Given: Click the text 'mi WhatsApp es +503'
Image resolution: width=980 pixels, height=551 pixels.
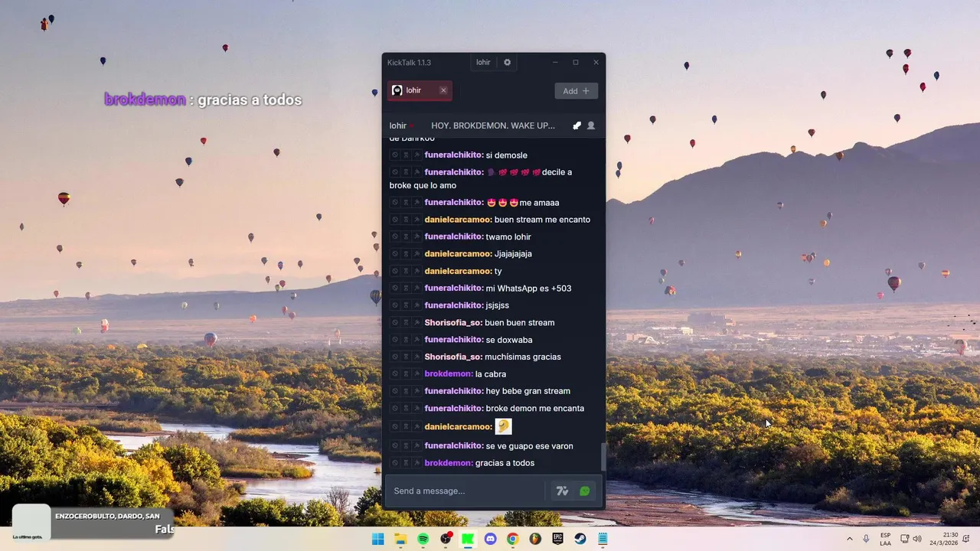Looking at the screenshot, I should coord(529,289).
